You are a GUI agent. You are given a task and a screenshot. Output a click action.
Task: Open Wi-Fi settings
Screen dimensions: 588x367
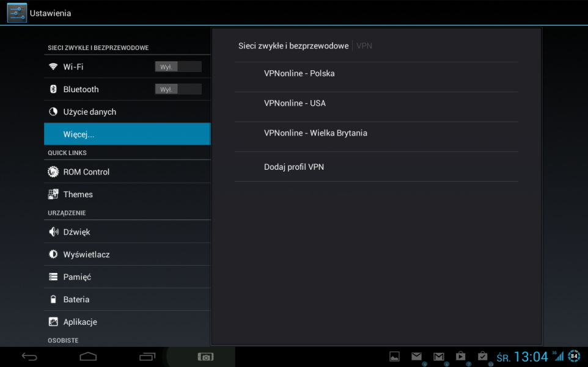(x=127, y=67)
